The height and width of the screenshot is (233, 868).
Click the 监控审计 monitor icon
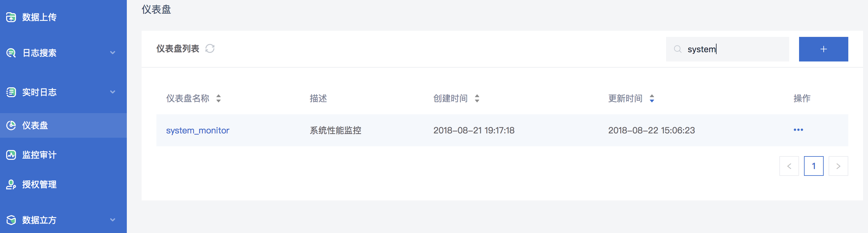pos(11,155)
